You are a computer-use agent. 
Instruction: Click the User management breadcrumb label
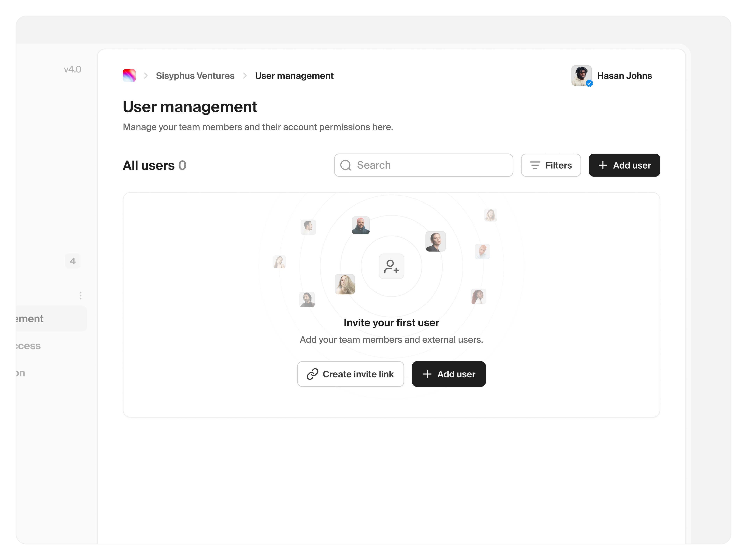click(x=294, y=76)
